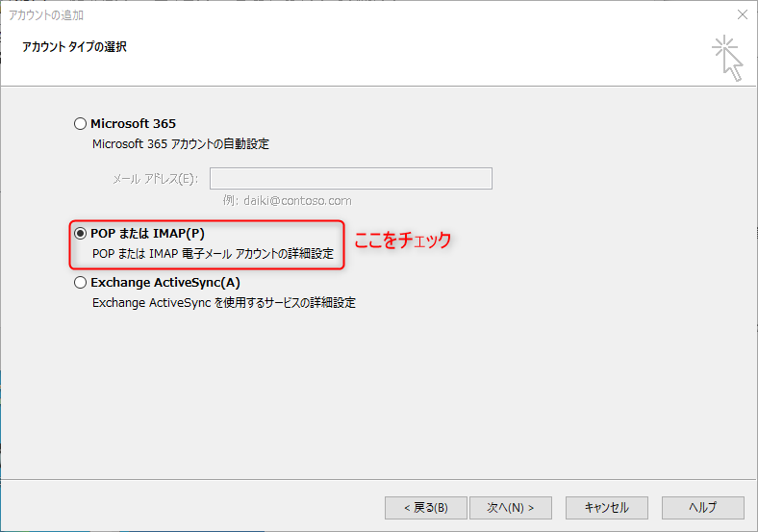The width and height of the screenshot is (758, 532).
Task: Proceed with the 次へ(N) button
Action: tap(511, 508)
